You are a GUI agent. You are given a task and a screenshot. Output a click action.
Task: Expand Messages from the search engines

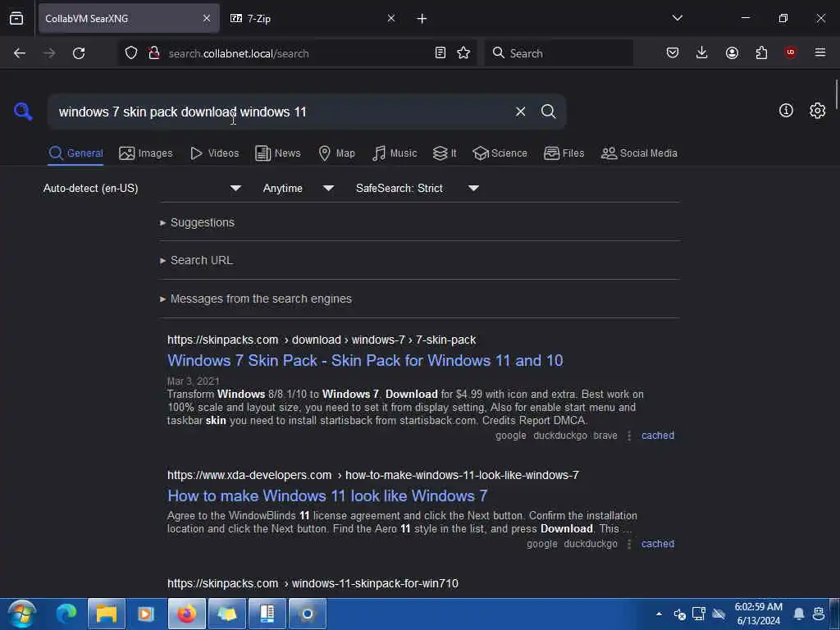[256, 299]
